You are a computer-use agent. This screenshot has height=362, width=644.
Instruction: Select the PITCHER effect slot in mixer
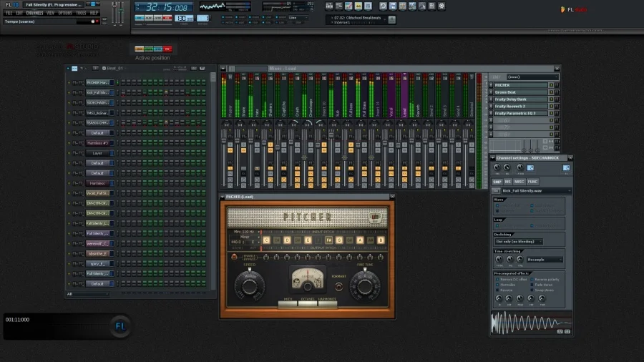(x=520, y=85)
